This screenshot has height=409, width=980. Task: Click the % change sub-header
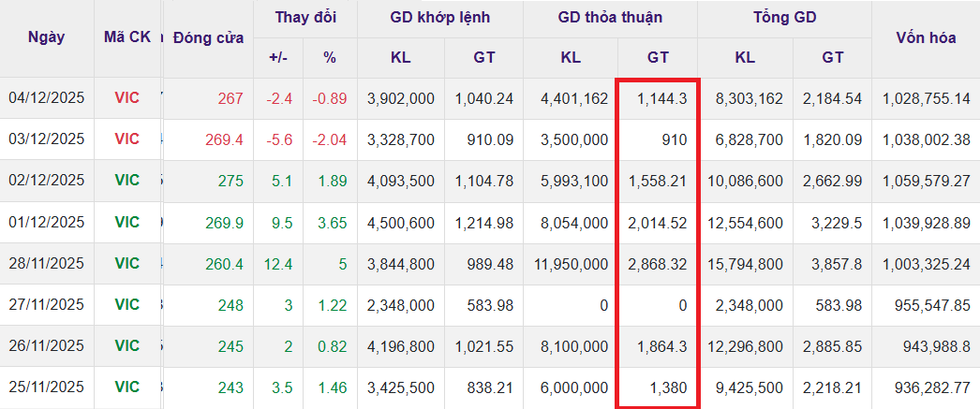(x=329, y=57)
